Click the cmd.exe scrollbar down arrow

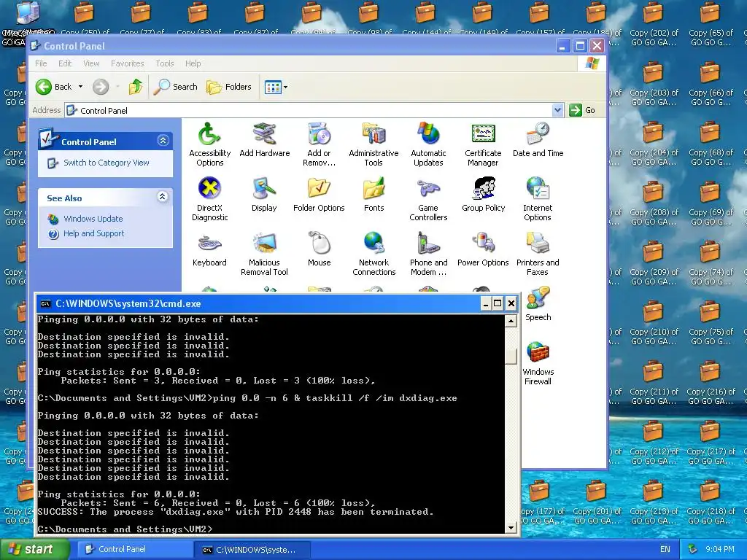pyautogui.click(x=511, y=528)
